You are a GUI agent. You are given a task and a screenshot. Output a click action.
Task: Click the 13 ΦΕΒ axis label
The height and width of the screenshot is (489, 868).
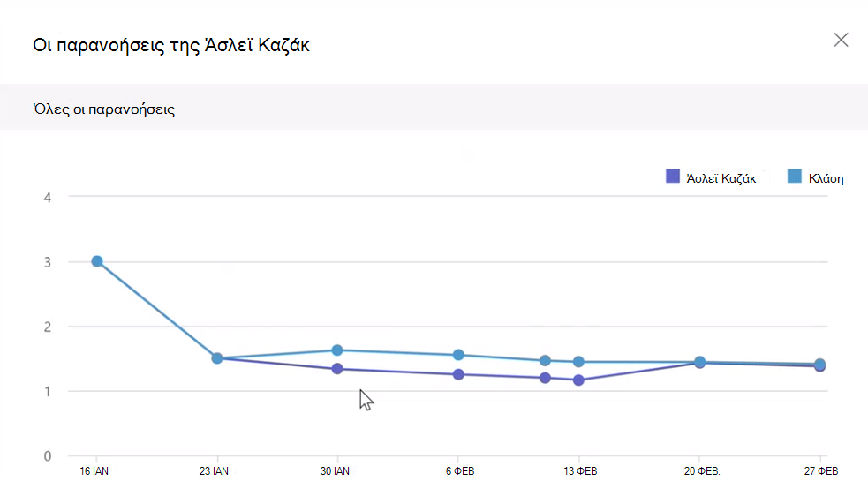coord(580,471)
